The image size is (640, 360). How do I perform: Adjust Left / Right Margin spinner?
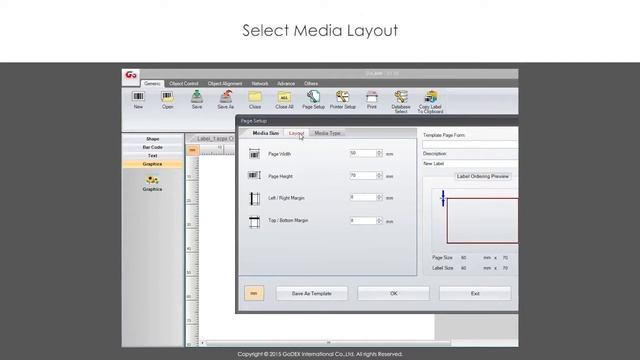click(x=380, y=198)
